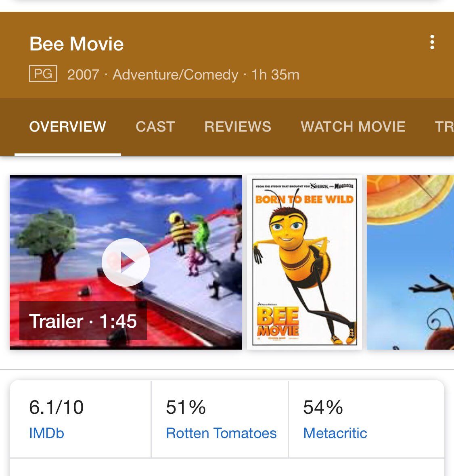Play the Bee Movie trailer video
This screenshot has width=454, height=476.
tap(126, 262)
